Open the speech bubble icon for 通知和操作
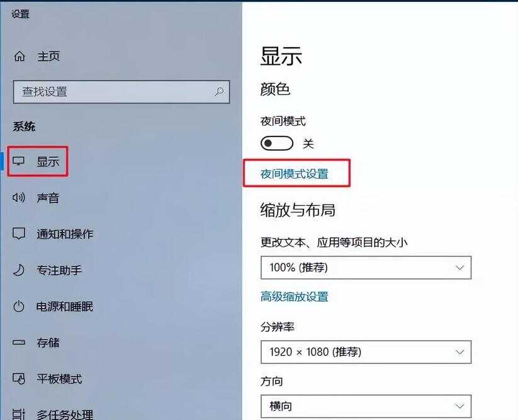 click(18, 234)
